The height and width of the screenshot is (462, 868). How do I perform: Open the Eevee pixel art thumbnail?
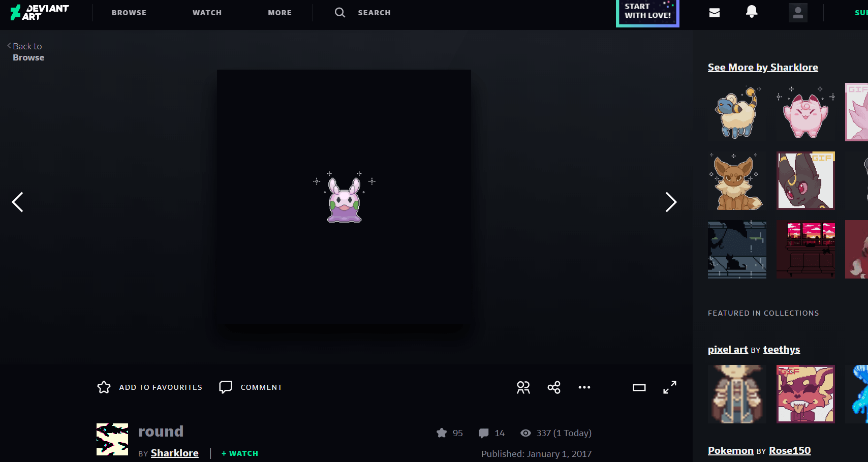[737, 180]
